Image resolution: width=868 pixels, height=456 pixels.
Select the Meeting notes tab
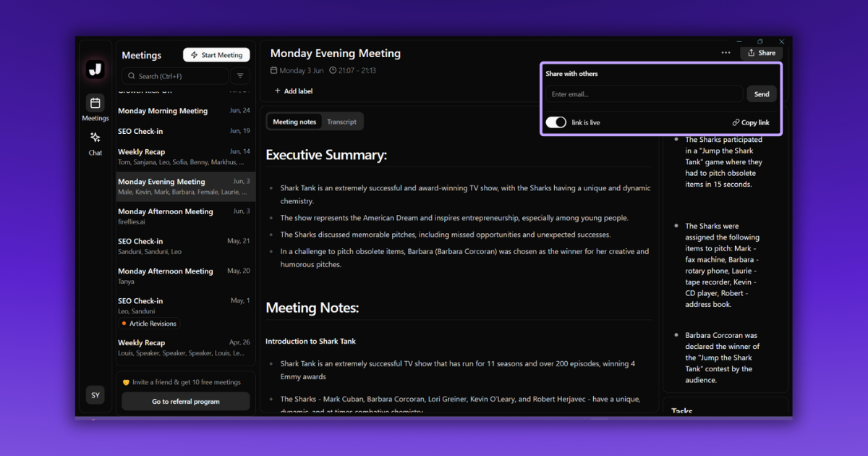coord(294,122)
